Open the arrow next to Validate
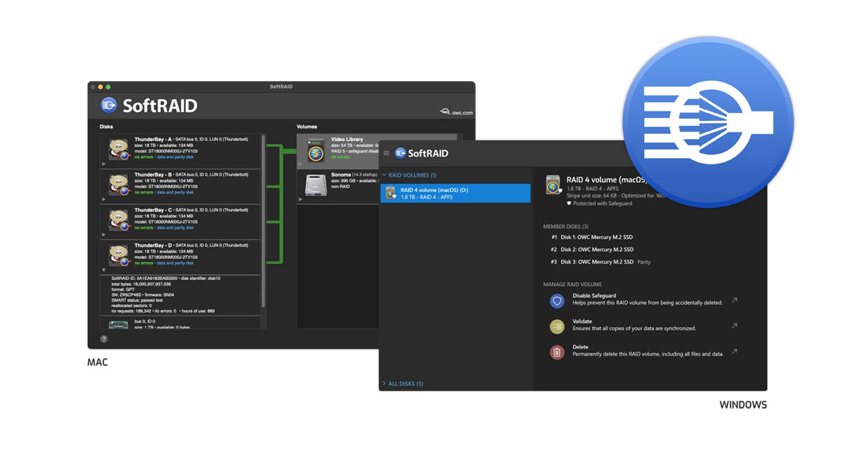Viewport: 868px width, 456px height. 734,326
